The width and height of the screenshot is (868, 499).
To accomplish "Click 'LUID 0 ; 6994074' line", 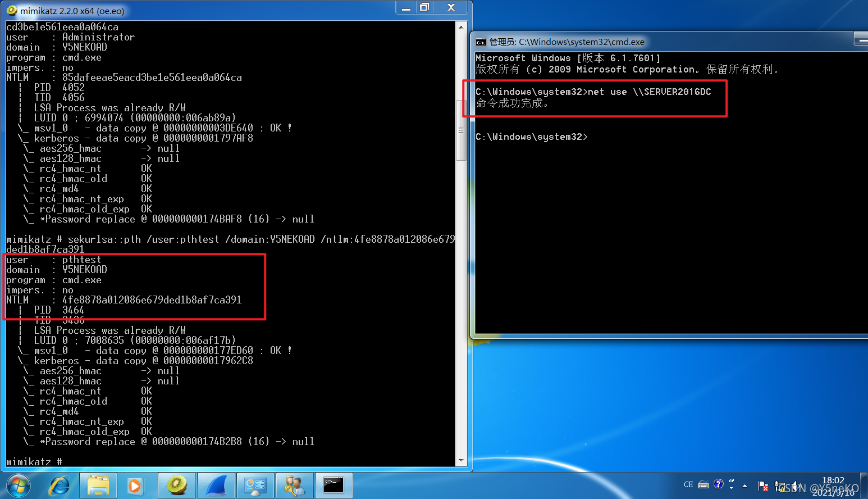I will click(135, 118).
